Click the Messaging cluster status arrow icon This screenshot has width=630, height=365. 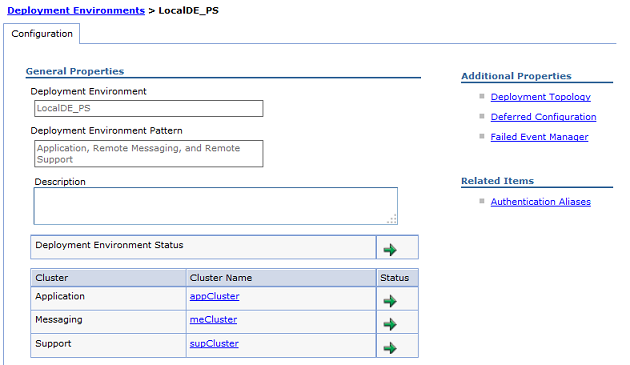pos(390,324)
